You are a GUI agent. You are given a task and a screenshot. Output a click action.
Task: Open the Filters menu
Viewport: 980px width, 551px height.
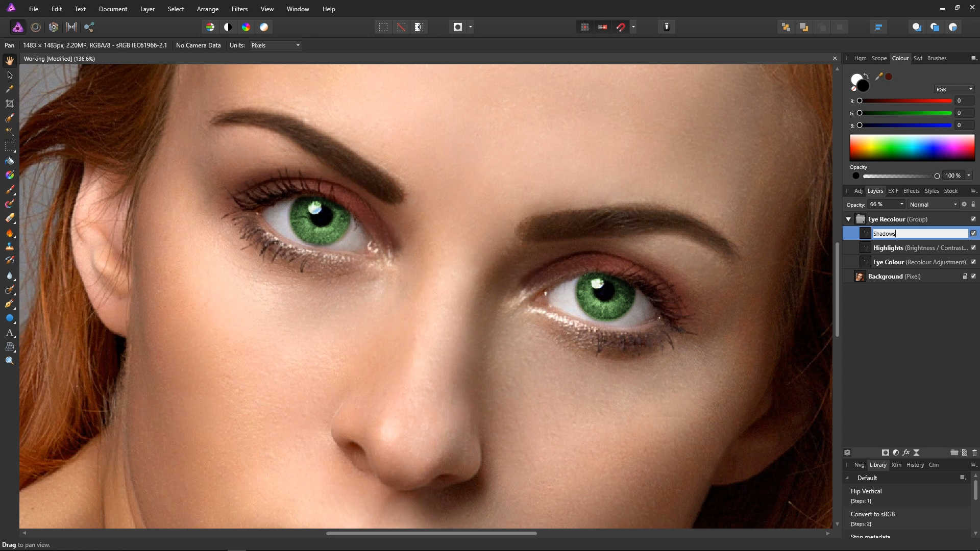239,9
